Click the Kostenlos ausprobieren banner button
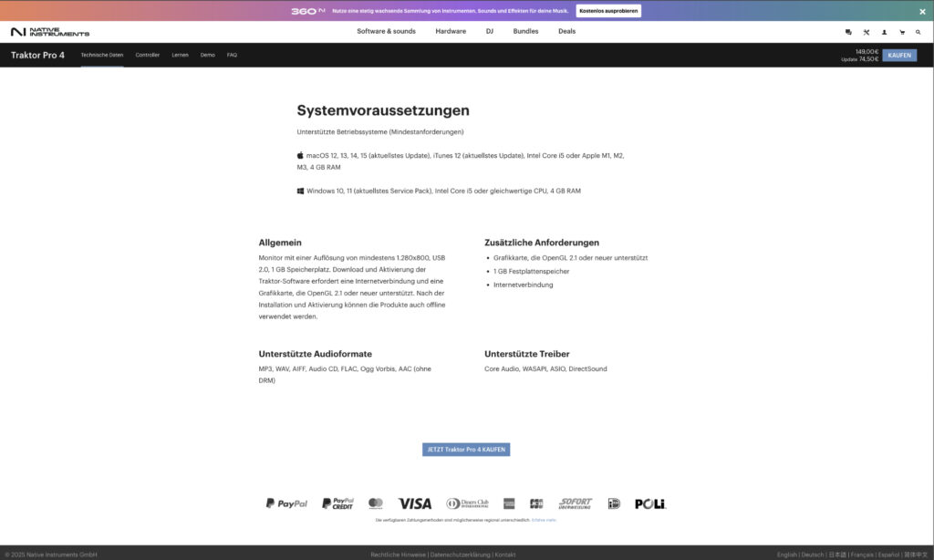 tap(608, 10)
